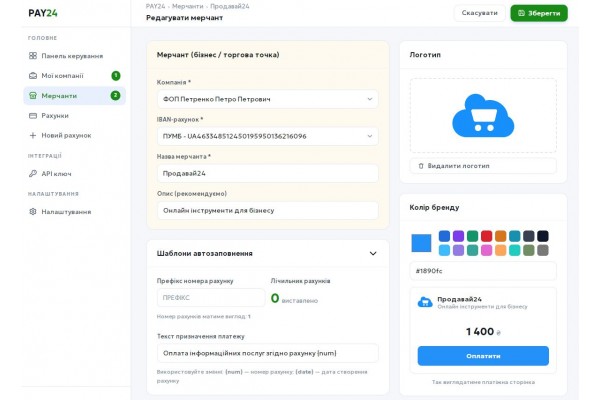Focus the ПРЕФІКС input field
Image resolution: width=600 pixels, height=400 pixels.
click(211, 298)
